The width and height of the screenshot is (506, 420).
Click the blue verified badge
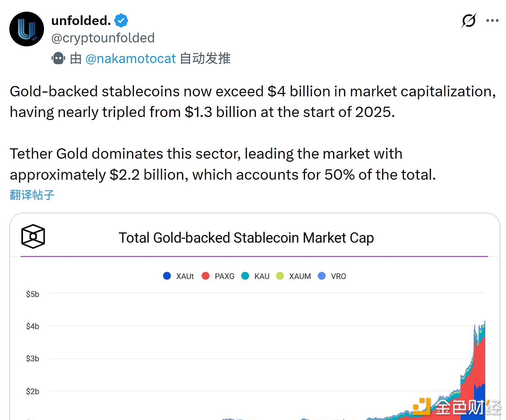coord(121,21)
